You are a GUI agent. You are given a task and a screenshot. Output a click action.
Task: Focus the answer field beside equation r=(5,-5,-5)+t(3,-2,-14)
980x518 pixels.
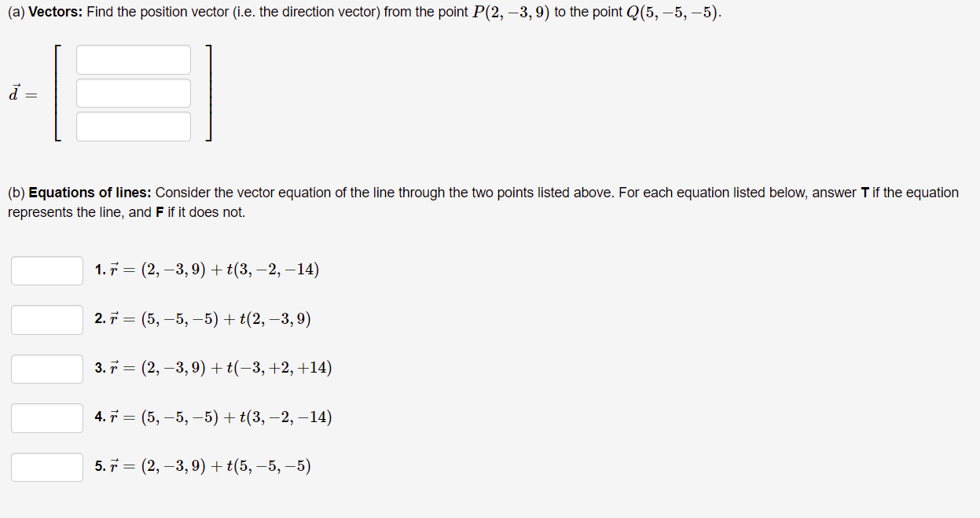tap(46, 417)
